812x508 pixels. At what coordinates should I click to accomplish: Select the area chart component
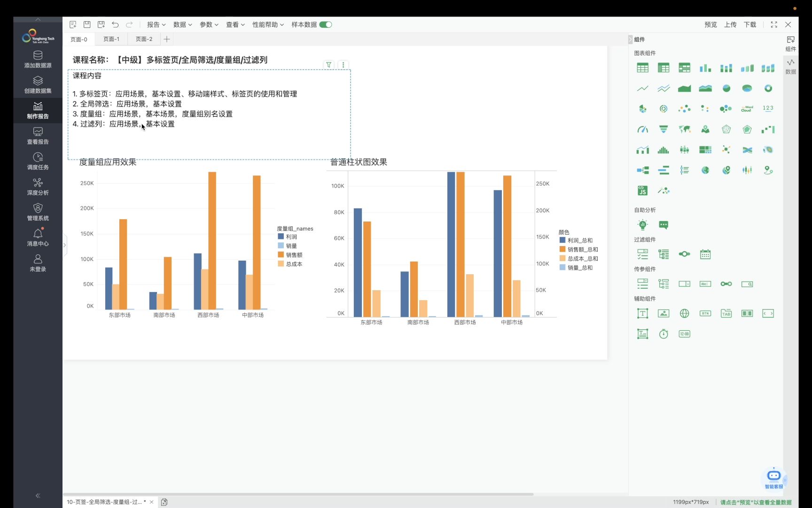pyautogui.click(x=684, y=88)
